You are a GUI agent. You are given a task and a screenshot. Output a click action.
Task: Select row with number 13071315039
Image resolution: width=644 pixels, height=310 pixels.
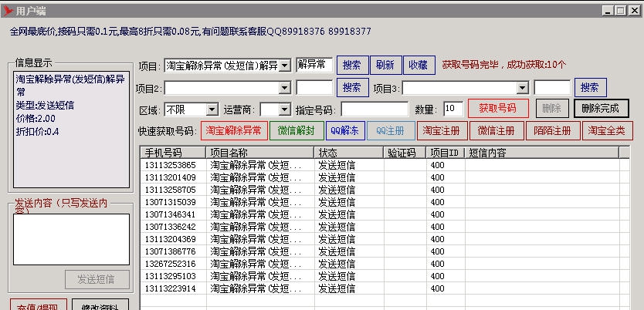tap(385, 202)
